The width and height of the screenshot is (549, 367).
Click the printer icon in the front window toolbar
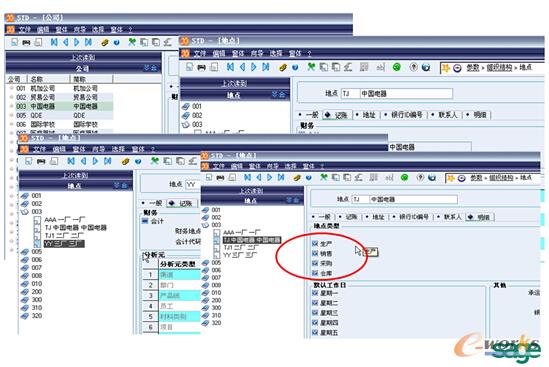(x=220, y=178)
